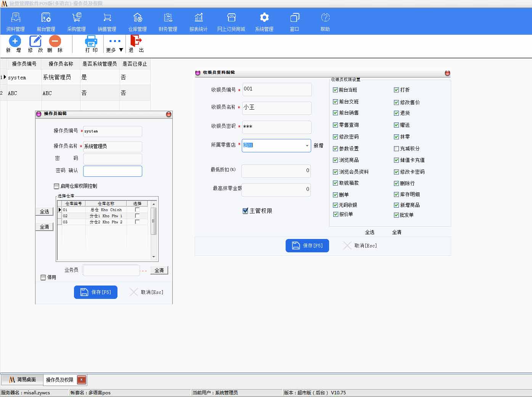Open the 销售管理 icon
Screen dimensions: 532x397
tap(107, 18)
